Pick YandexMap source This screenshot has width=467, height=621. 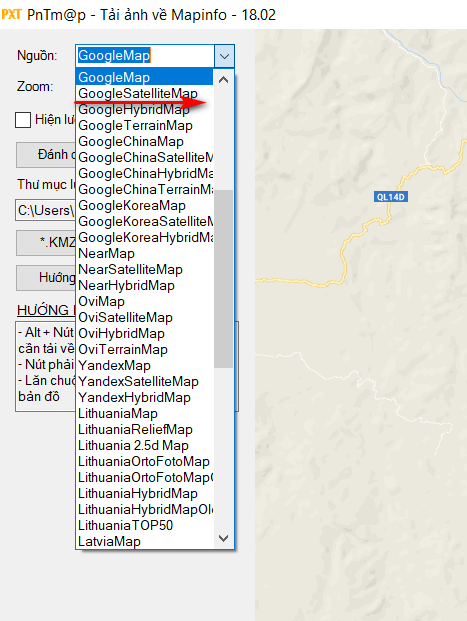(145, 366)
